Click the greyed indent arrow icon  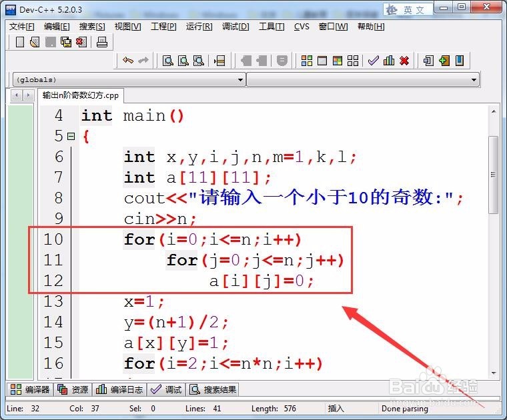[x=246, y=61]
